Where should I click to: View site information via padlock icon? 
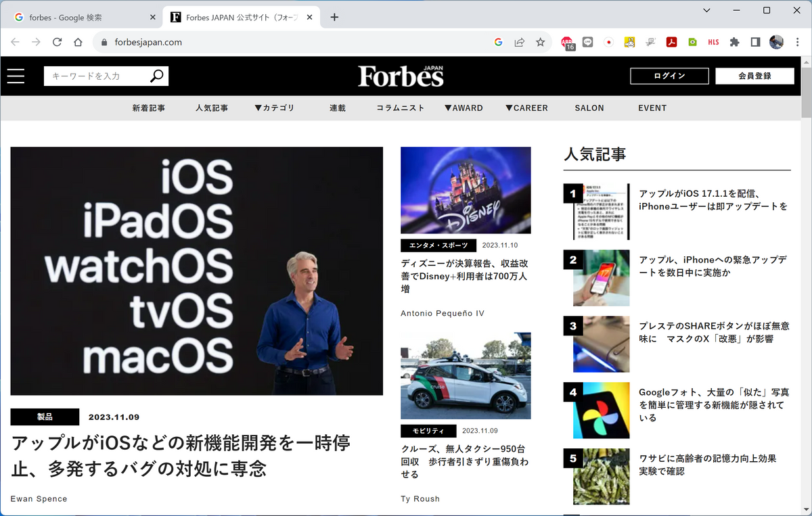click(x=104, y=42)
